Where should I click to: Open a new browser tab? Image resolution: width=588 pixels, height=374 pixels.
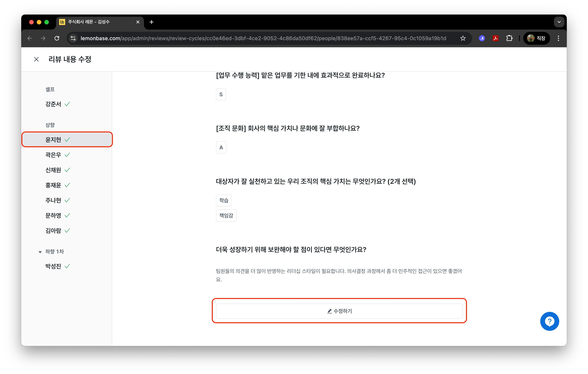[151, 22]
